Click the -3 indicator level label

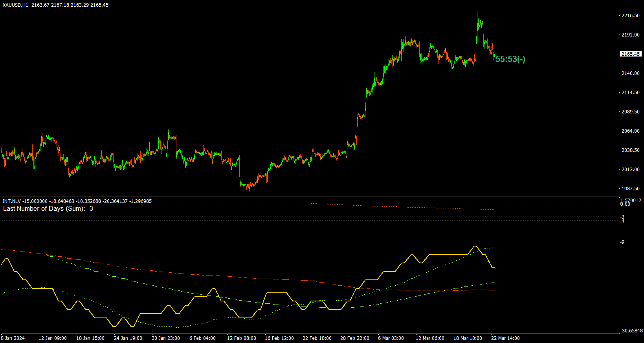(622, 217)
